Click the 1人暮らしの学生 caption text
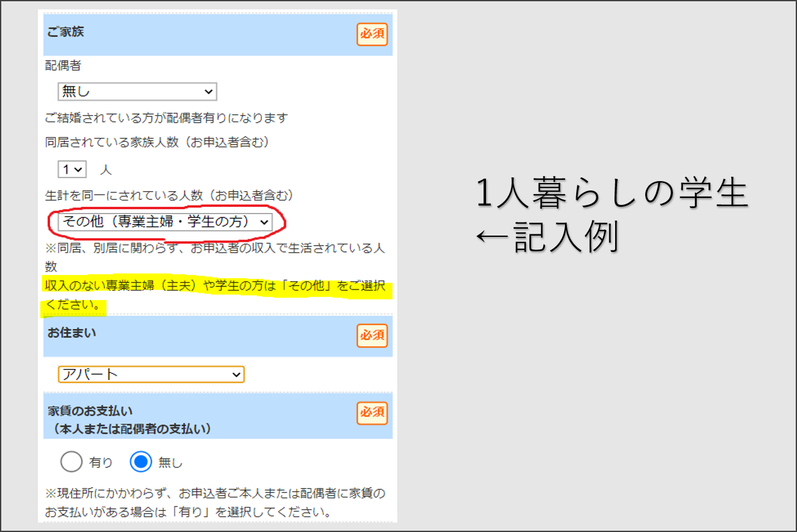Screen dimensions: 797x532 click(x=612, y=193)
